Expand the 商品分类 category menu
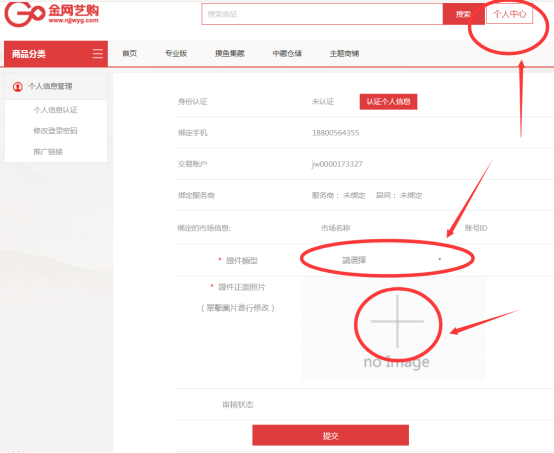Screen dimensions: 554x453 [56, 54]
